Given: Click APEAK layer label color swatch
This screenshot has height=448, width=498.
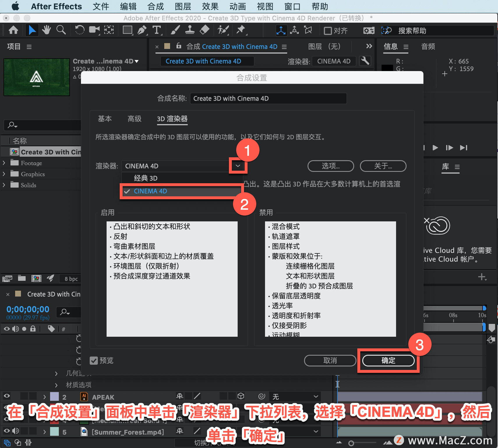Looking at the screenshot, I should pyautogui.click(x=54, y=397).
